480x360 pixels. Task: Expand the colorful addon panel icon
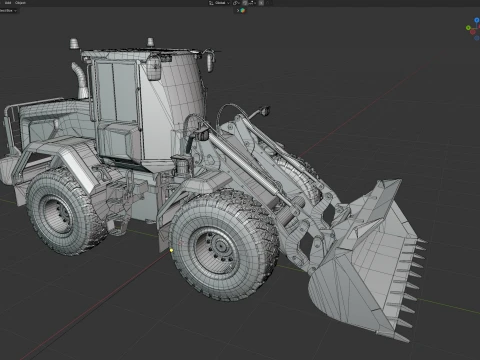click(243, 10)
